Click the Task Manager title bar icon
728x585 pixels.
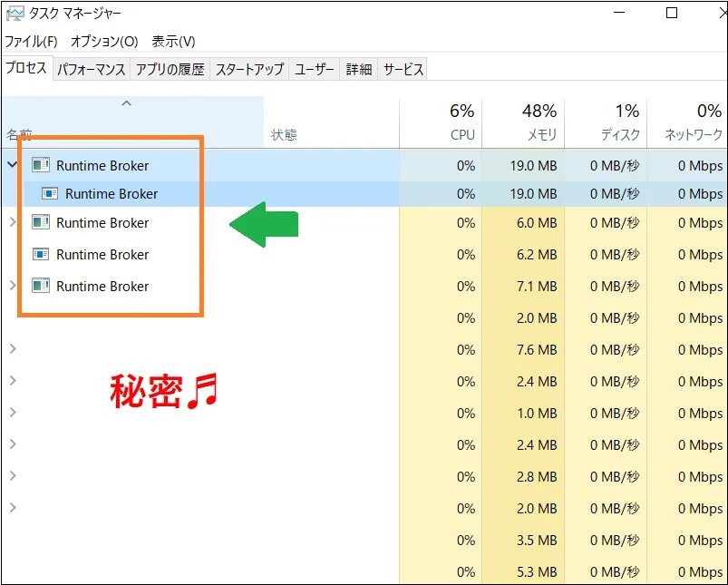tap(15, 14)
